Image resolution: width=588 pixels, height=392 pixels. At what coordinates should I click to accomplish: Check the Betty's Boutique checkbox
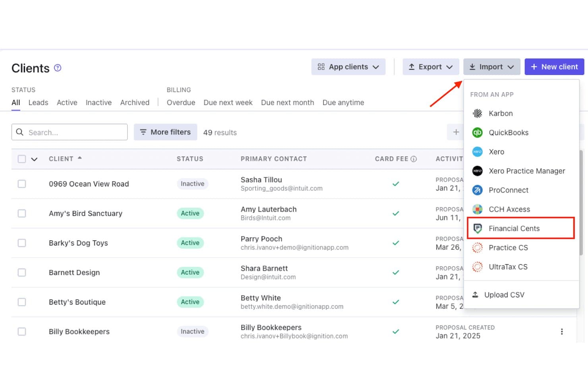[22, 302]
